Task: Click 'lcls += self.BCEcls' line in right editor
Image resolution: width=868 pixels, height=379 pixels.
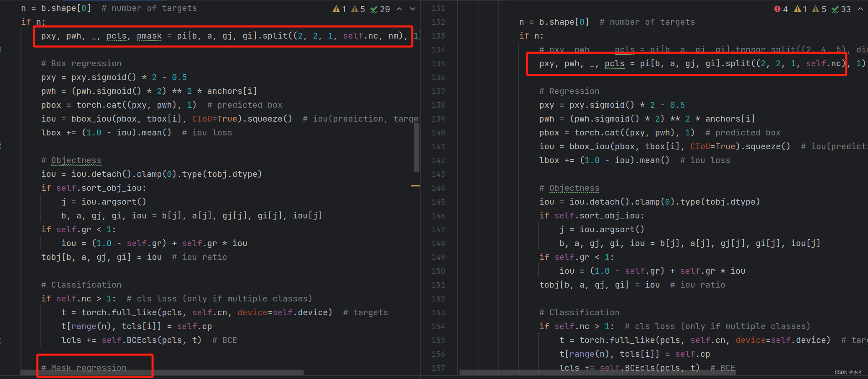Action: coord(647,368)
